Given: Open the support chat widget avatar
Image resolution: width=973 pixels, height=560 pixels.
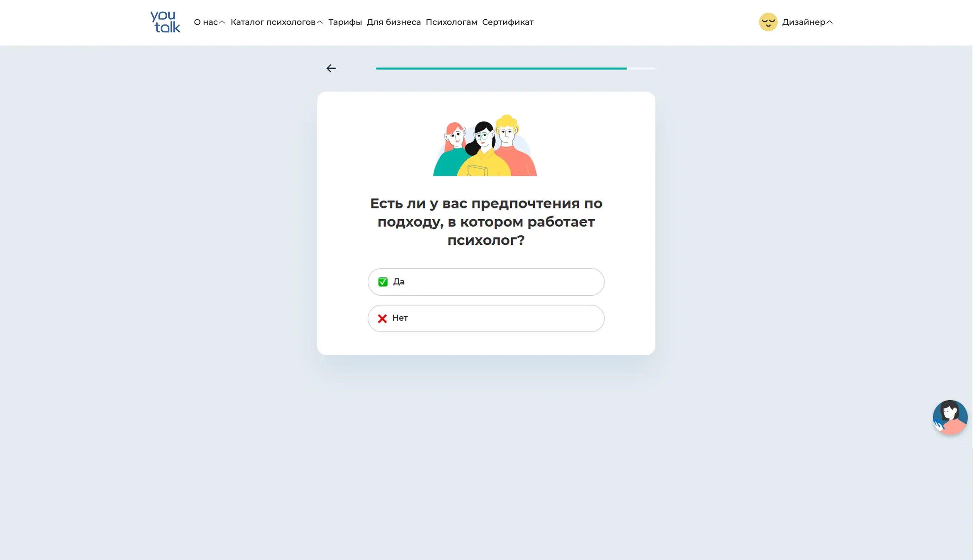Looking at the screenshot, I should point(949,417).
